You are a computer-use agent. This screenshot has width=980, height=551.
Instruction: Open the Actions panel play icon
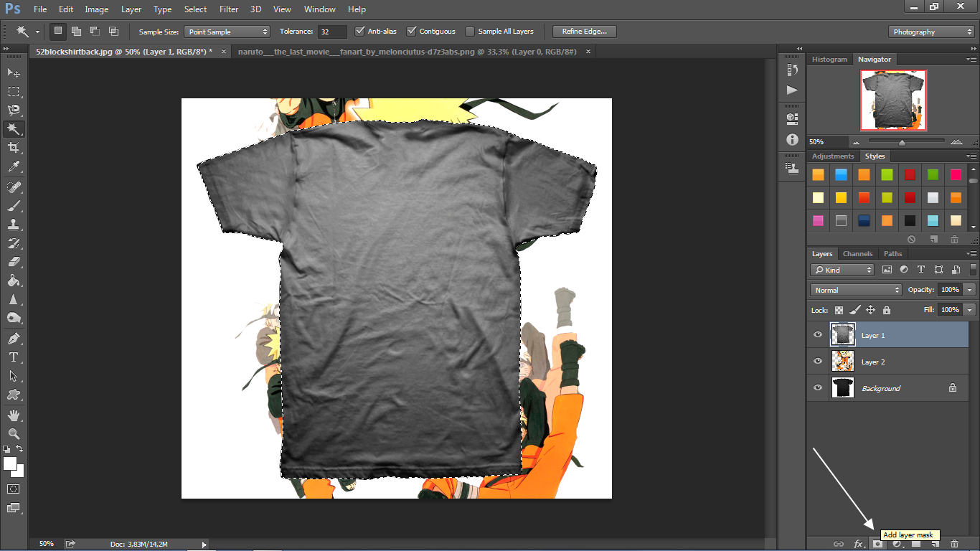click(792, 90)
